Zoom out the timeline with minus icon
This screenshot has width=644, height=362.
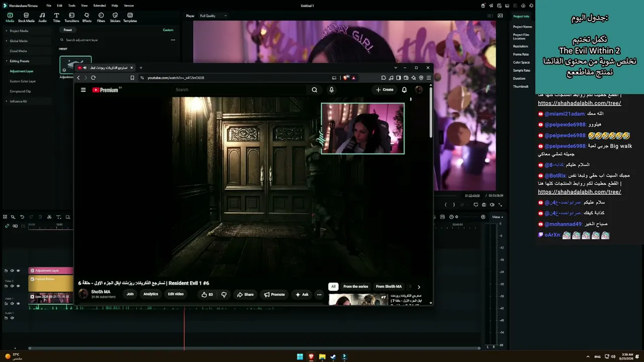click(x=451, y=217)
